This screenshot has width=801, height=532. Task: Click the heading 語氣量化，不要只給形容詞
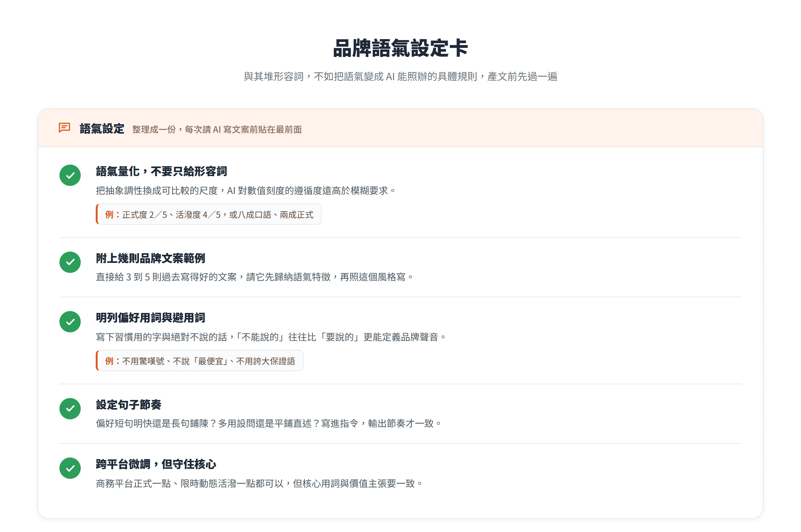pos(161,171)
